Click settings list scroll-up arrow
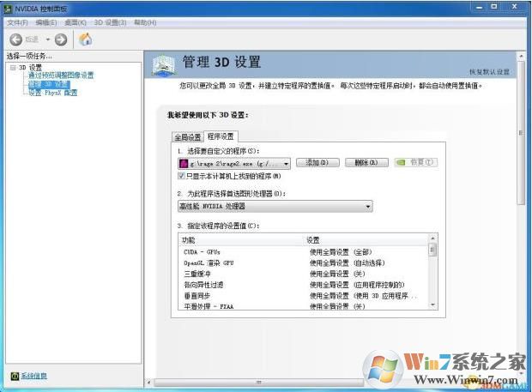532x392 pixels. point(432,238)
